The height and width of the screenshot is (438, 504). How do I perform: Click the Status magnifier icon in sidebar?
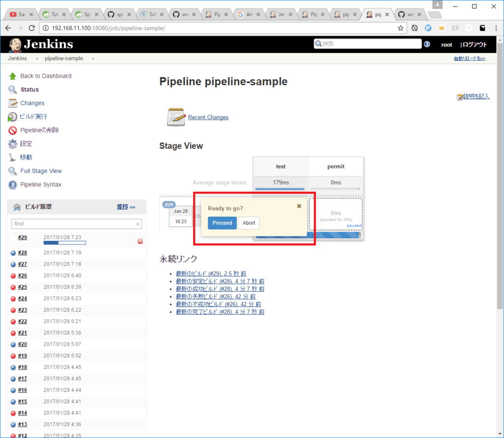tap(12, 90)
